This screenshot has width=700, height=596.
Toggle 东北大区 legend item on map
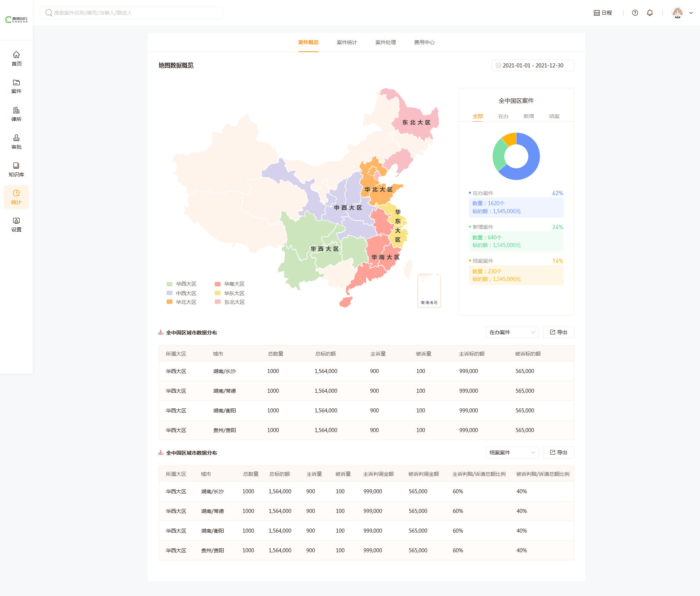pos(230,302)
